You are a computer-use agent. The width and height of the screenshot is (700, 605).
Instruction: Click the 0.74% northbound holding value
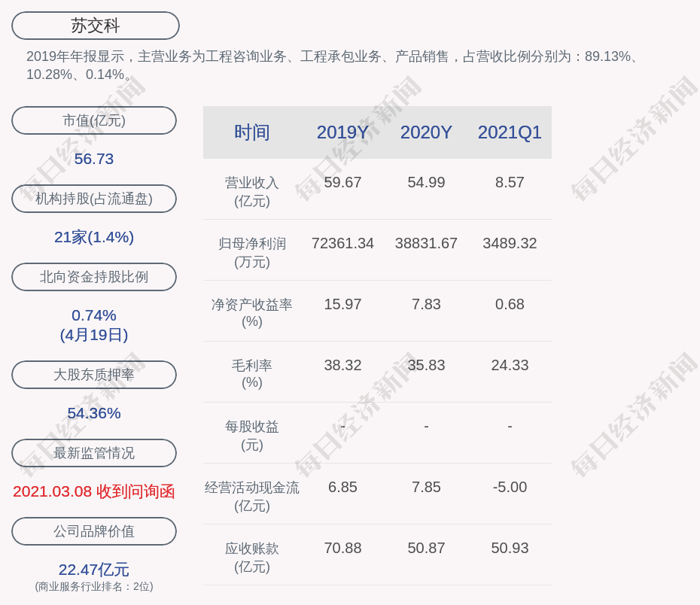[94, 315]
